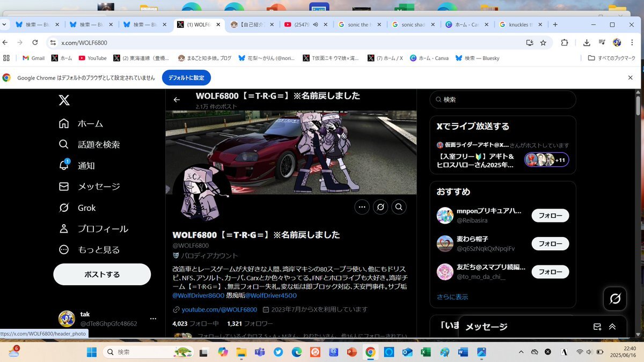Screen dimensions: 644x362
Task: Click さらに表示 under おすすめ
Action: coord(452,297)
